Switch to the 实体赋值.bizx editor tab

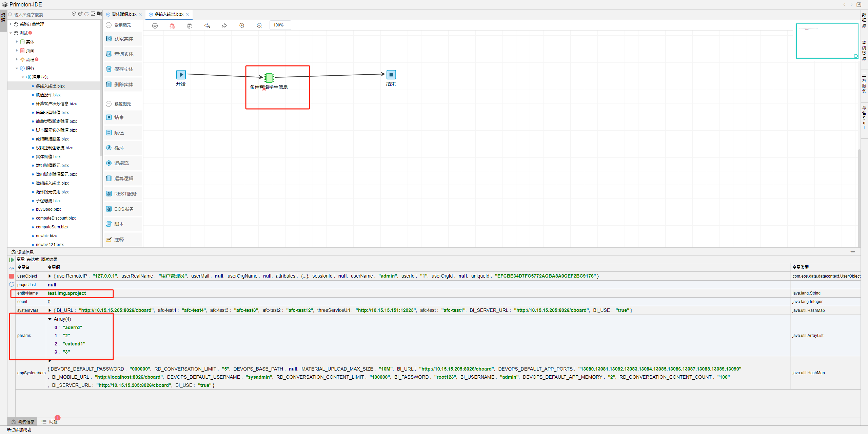tap(124, 14)
